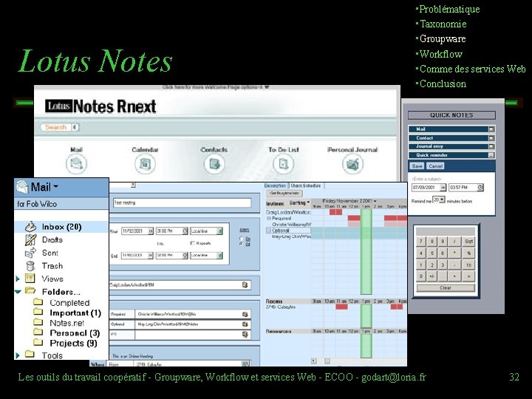Open the start date calendar picker
The height and width of the screenshot is (399, 532).
150,231
